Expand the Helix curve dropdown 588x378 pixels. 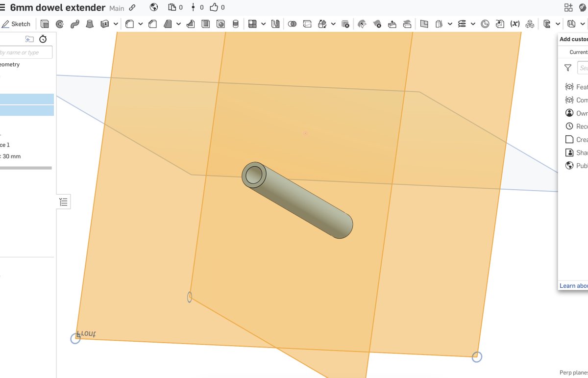point(473,24)
